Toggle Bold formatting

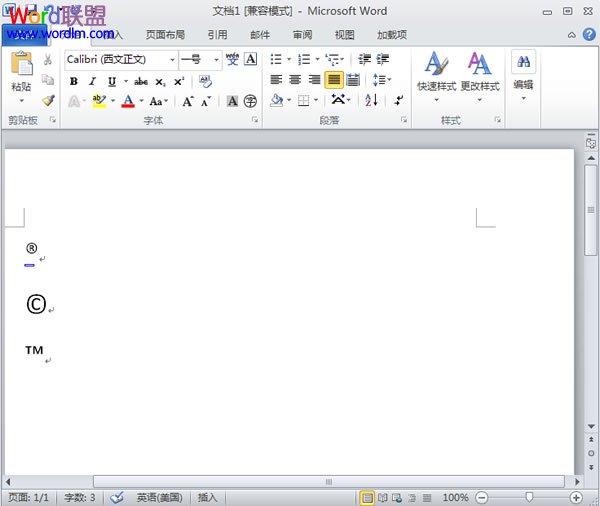pos(73,81)
